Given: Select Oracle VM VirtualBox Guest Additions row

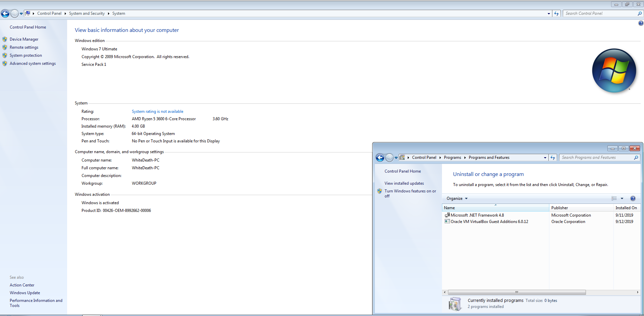Looking at the screenshot, I should (541, 222).
